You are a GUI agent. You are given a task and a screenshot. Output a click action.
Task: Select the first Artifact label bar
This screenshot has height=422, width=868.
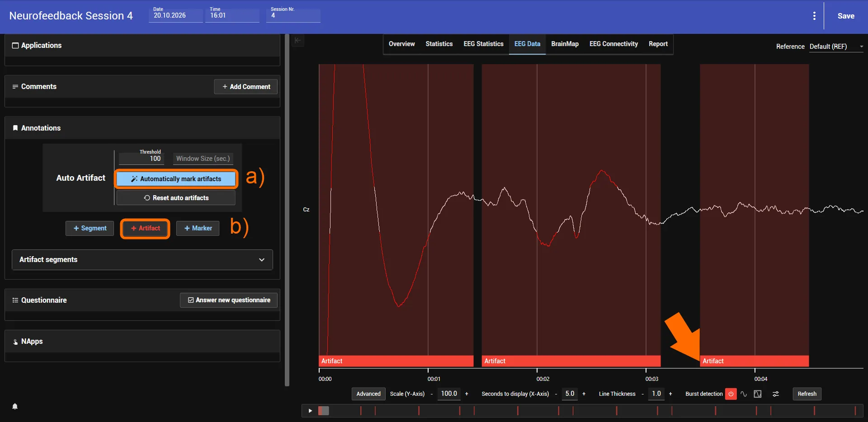[396, 361]
